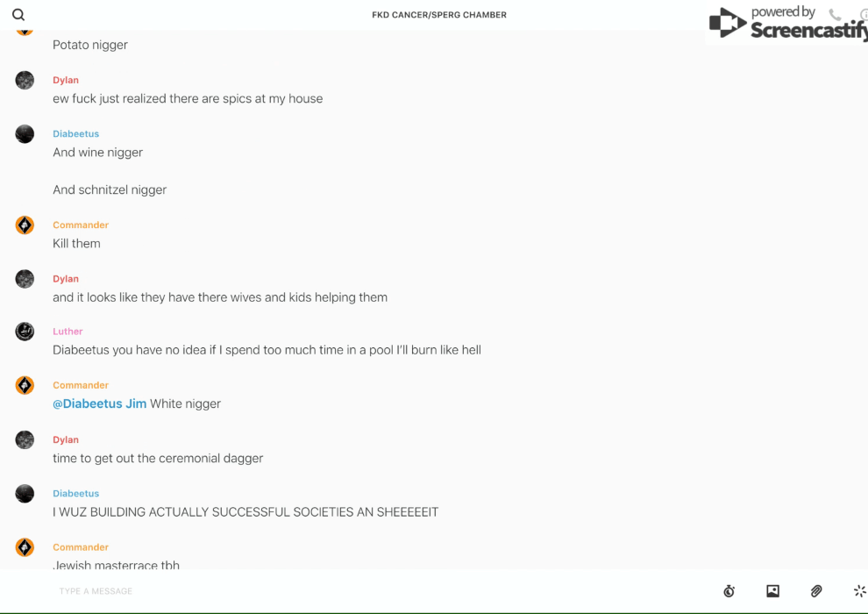Screen dimensions: 868x614
Task: Focus the Type a Message field
Action: 382,591
